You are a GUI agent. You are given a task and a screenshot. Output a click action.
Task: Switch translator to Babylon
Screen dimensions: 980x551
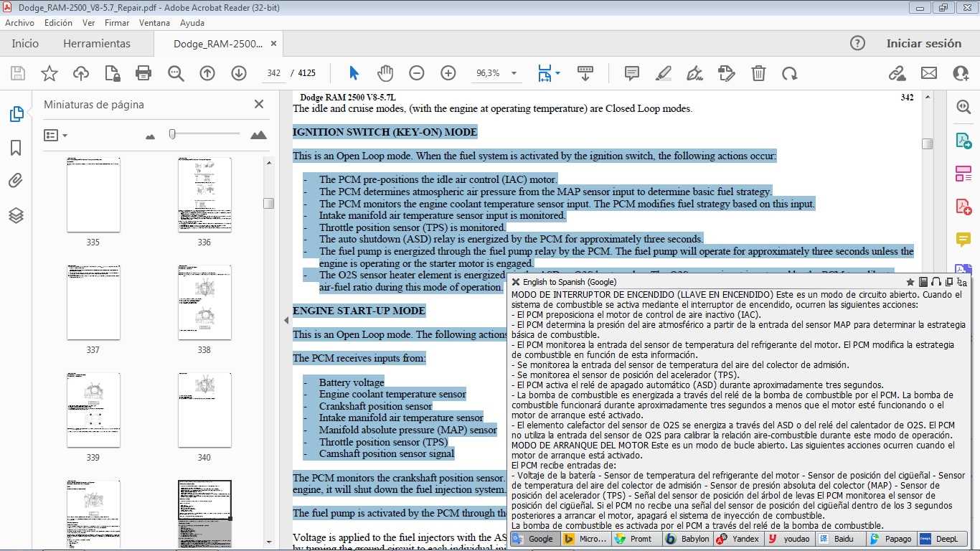pyautogui.click(x=687, y=539)
